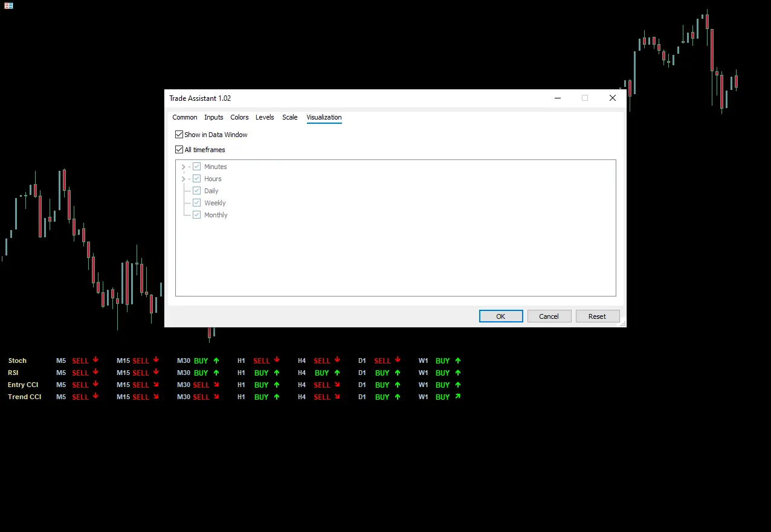Click the RSI W1 BUY text
The image size is (771, 532).
point(443,373)
